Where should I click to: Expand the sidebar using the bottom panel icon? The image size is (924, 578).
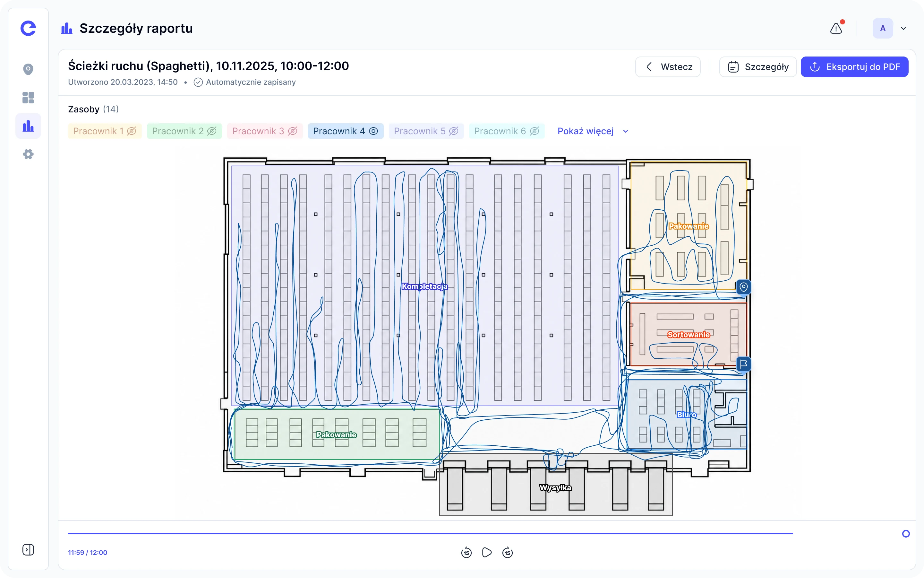pos(28,550)
